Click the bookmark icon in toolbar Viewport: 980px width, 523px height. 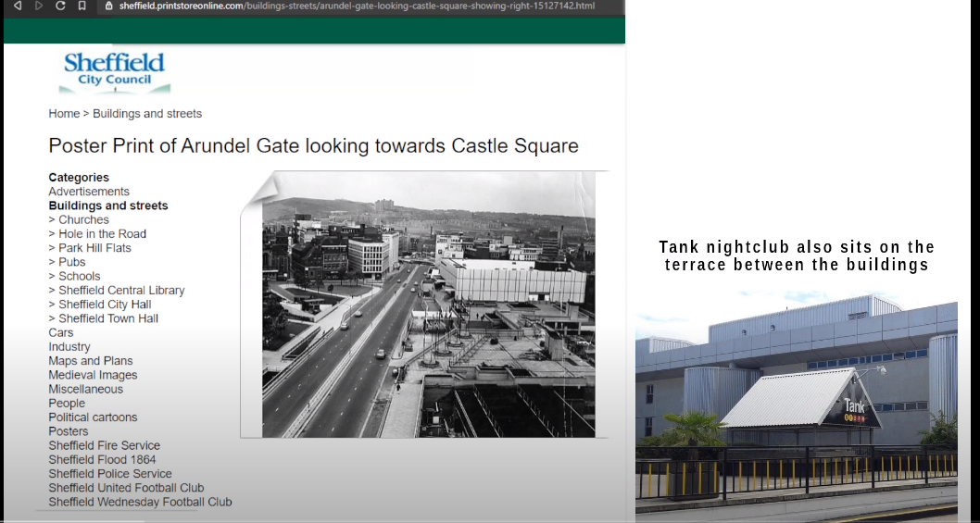coord(82,6)
